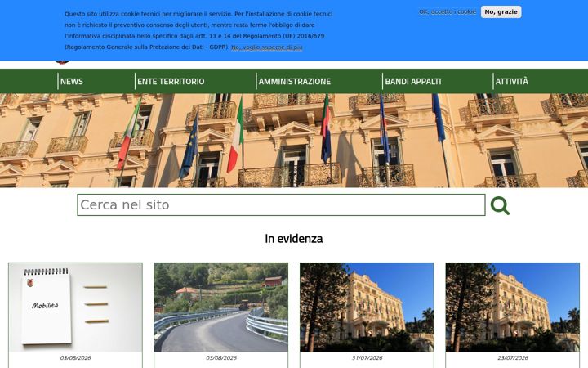Viewport: 588px width, 368px height.
Task: Open the road bridge news thumbnail
Action: coord(220,307)
